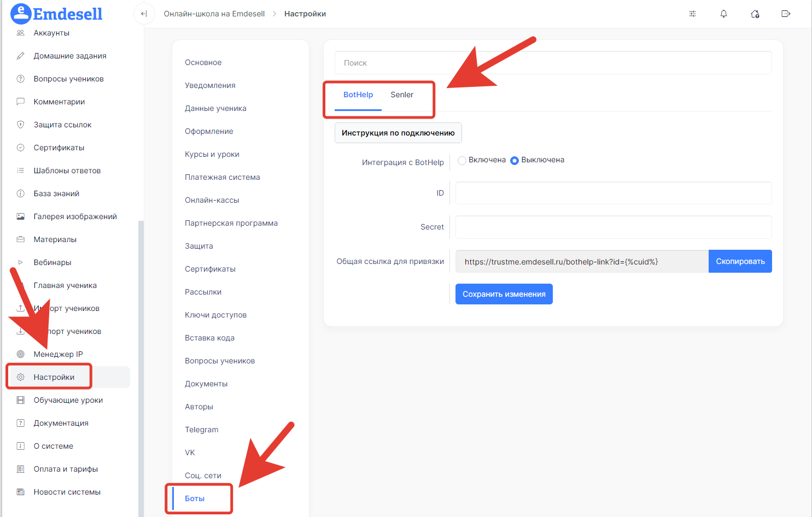
Task: Click the home with gear icon
Action: click(x=755, y=14)
